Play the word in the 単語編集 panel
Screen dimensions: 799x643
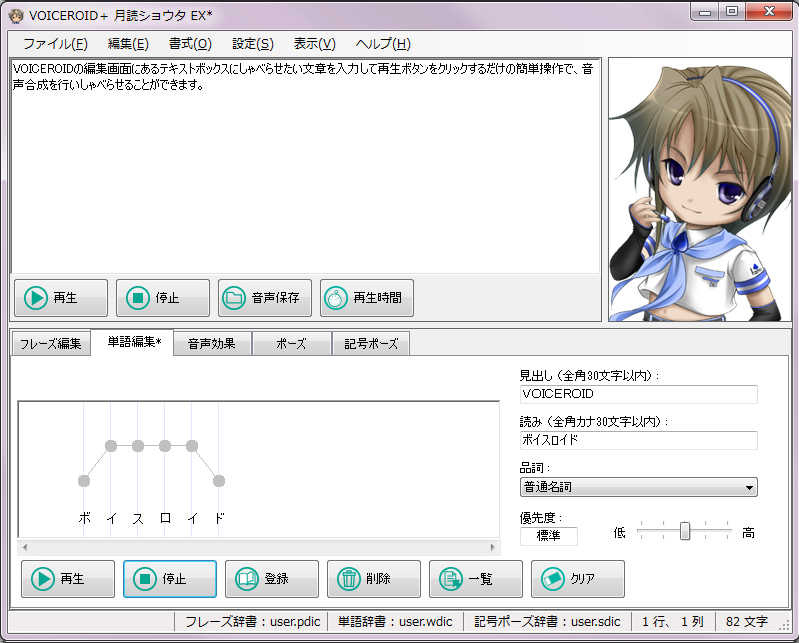[68, 579]
